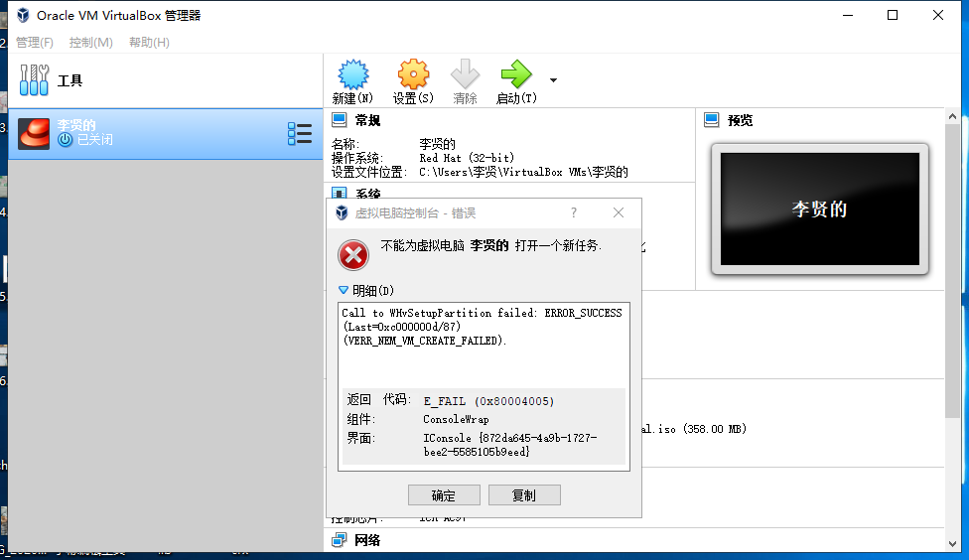Viewport: 969px width, 560px height.
Task: Select the 李贤的 Red Hat VM entry
Action: pyautogui.click(x=166, y=133)
